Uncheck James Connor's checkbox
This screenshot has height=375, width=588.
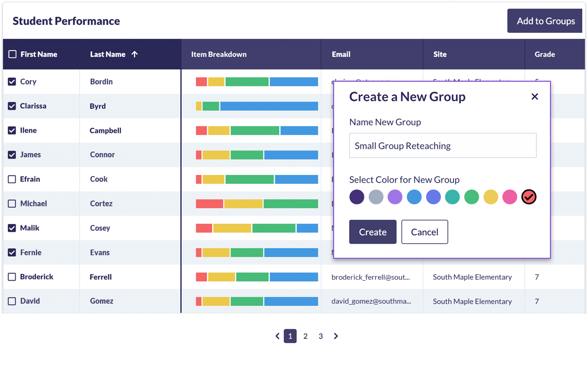(11, 154)
